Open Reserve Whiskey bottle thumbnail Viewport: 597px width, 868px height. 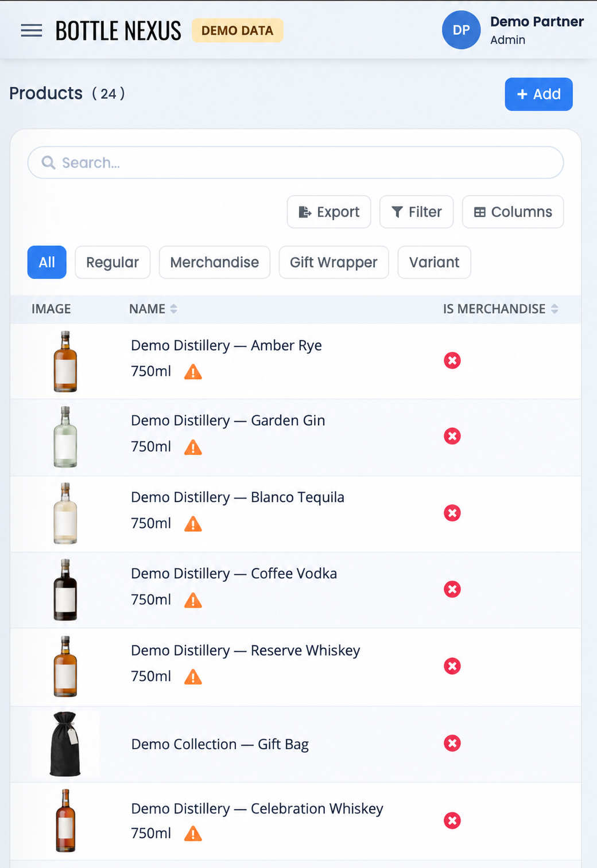(x=65, y=667)
